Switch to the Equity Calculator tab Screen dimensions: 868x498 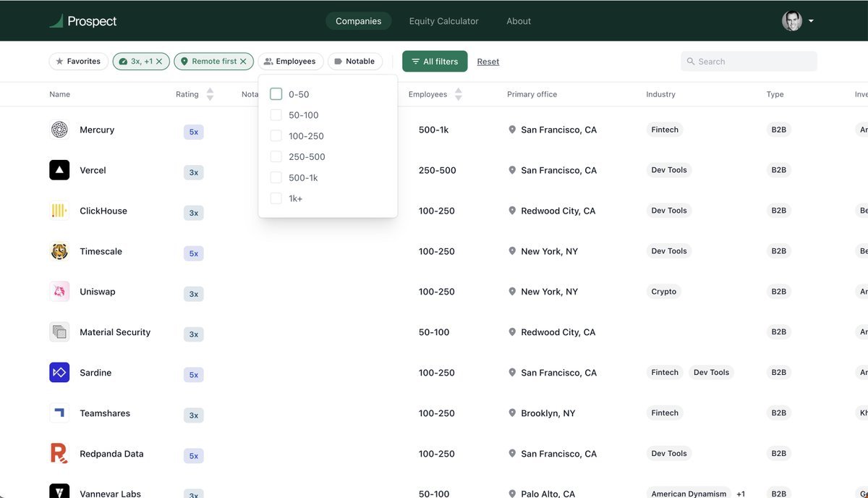(443, 21)
